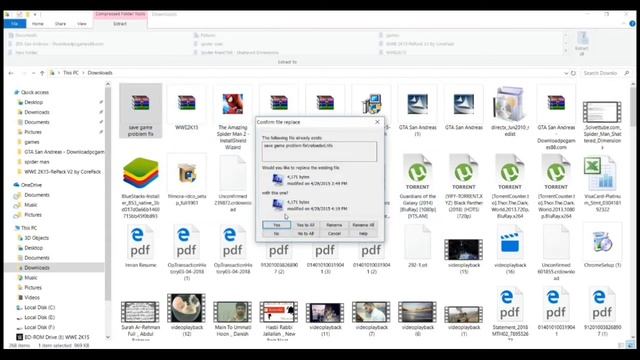This screenshot has width=640, height=360.
Task: Select the Guardians of the Galaxy torrent
Action: (x=418, y=187)
